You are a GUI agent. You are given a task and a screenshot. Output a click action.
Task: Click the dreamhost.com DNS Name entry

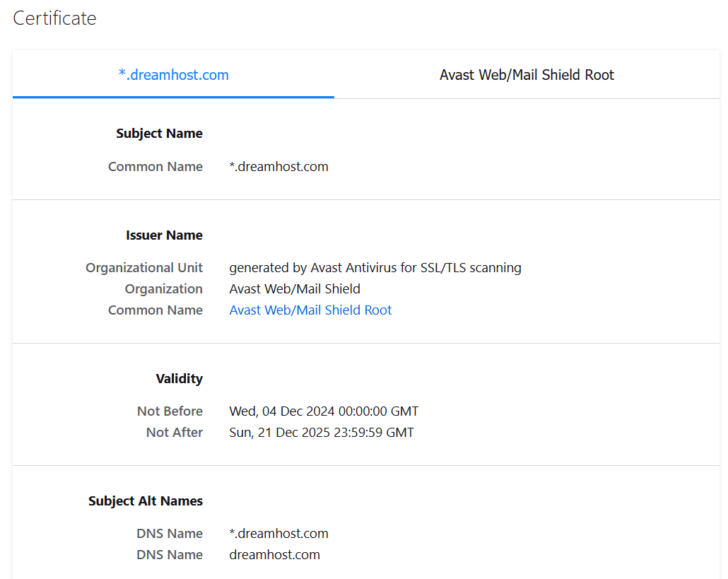274,555
